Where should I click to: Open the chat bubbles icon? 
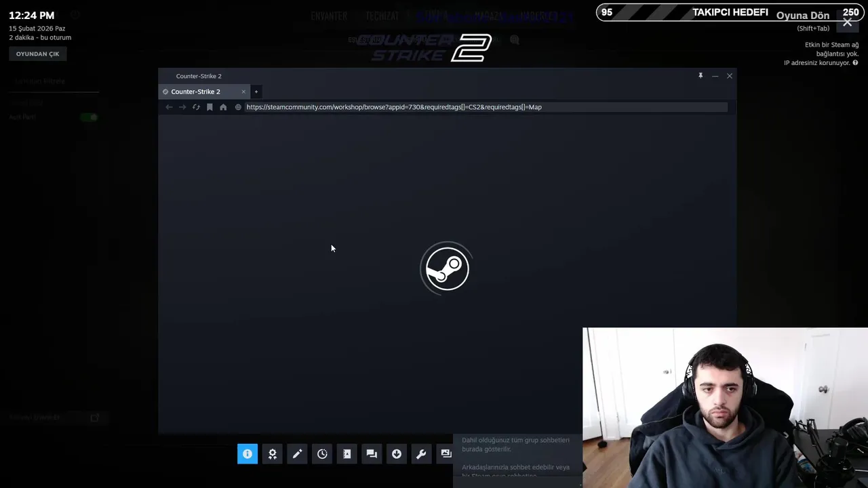[x=372, y=454]
